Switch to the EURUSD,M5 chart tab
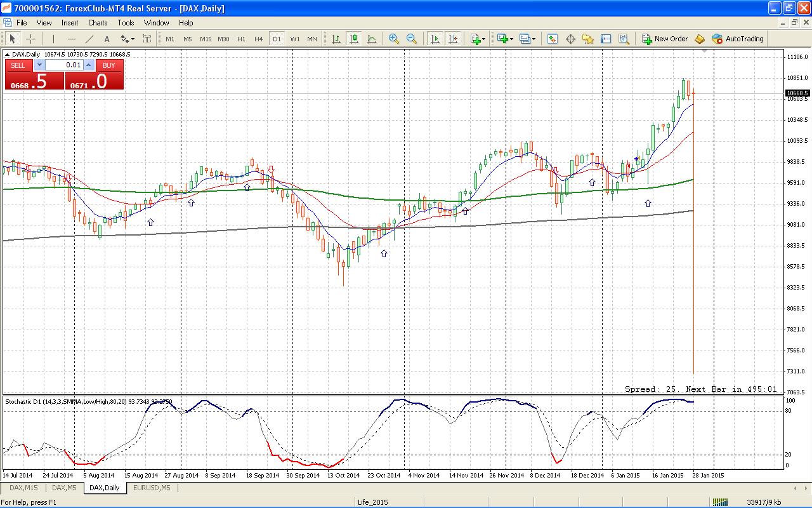 [x=152, y=488]
